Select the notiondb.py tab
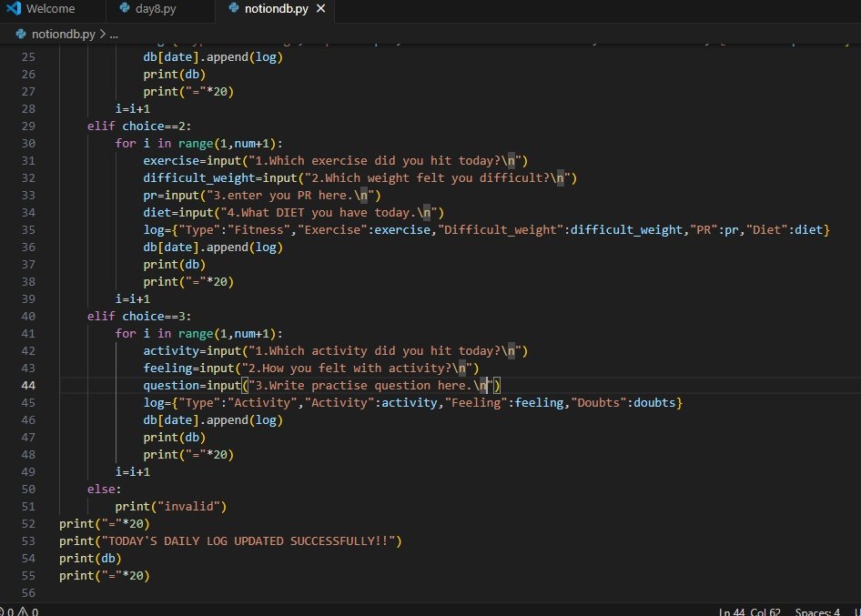The width and height of the screenshot is (861, 616). [x=276, y=9]
